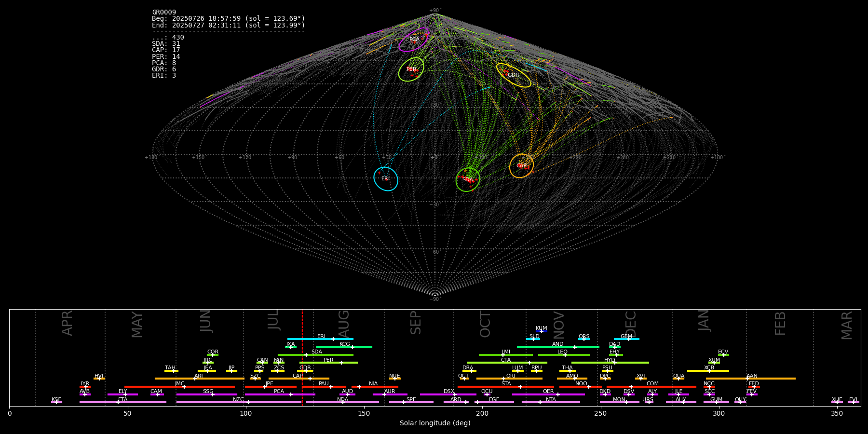Click the GEM shower label in timeline
The image size is (868, 434).
(626, 337)
